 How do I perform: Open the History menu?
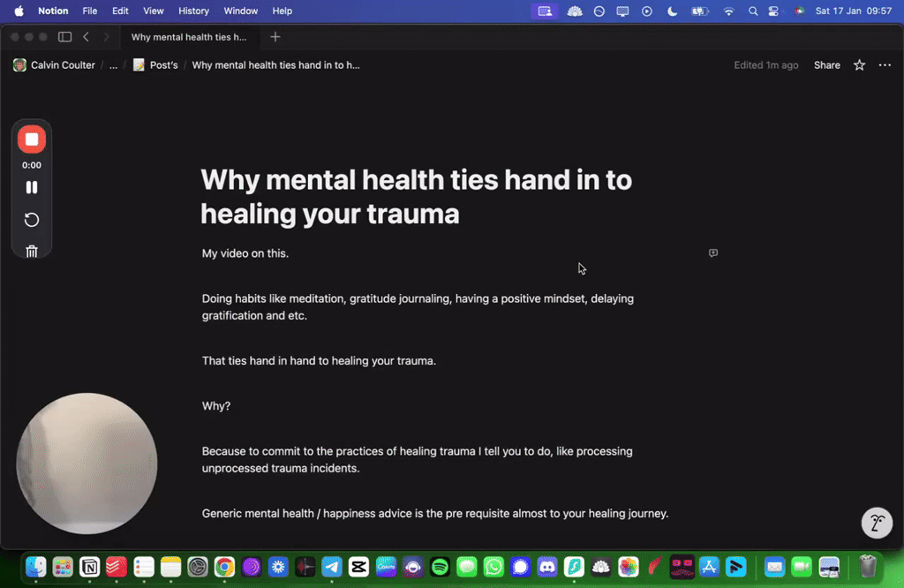193,11
